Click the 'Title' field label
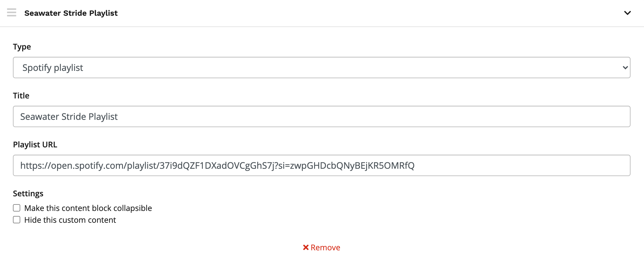This screenshot has width=644, height=270. pos(21,96)
